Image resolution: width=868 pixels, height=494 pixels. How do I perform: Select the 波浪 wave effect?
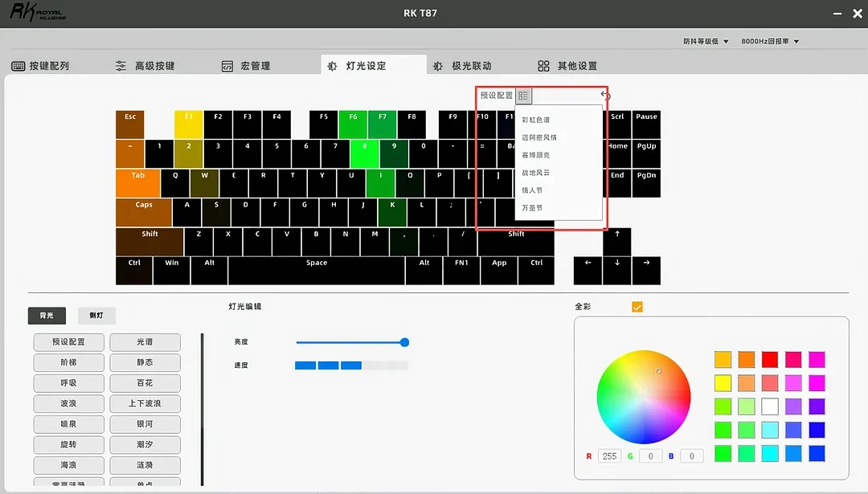coord(68,403)
